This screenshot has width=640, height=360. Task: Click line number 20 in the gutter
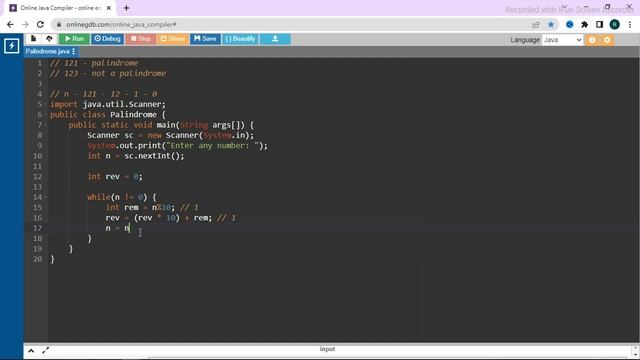point(38,259)
